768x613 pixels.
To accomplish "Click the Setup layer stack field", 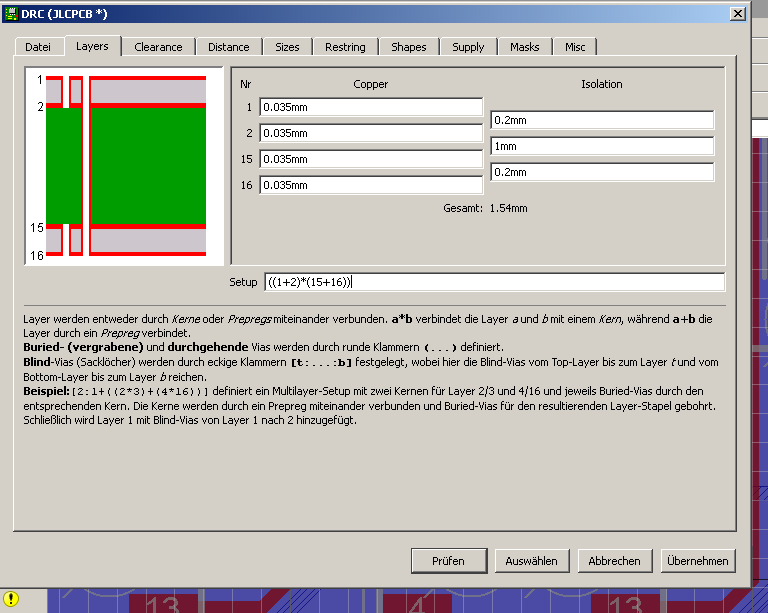I will [495, 282].
